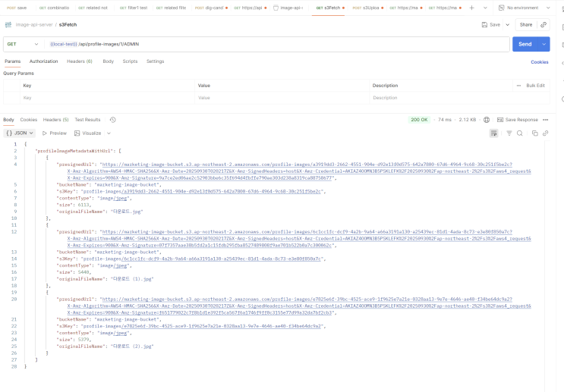This screenshot has width=564, height=392.
Task: Expand the Visualize options chevron
Action: coord(109,133)
